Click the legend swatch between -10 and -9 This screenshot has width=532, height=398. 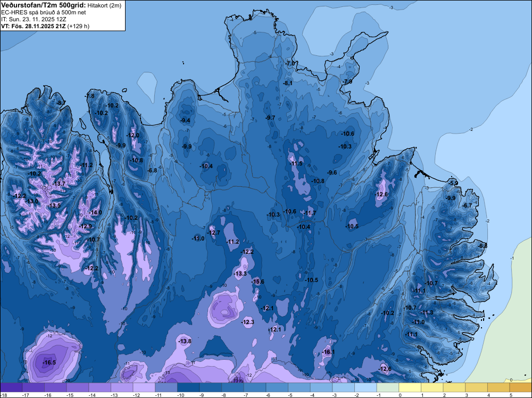coord(188,387)
